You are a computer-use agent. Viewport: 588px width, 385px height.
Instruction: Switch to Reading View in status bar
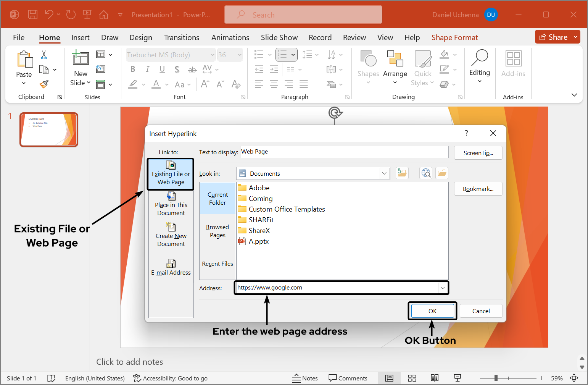pyautogui.click(x=435, y=378)
